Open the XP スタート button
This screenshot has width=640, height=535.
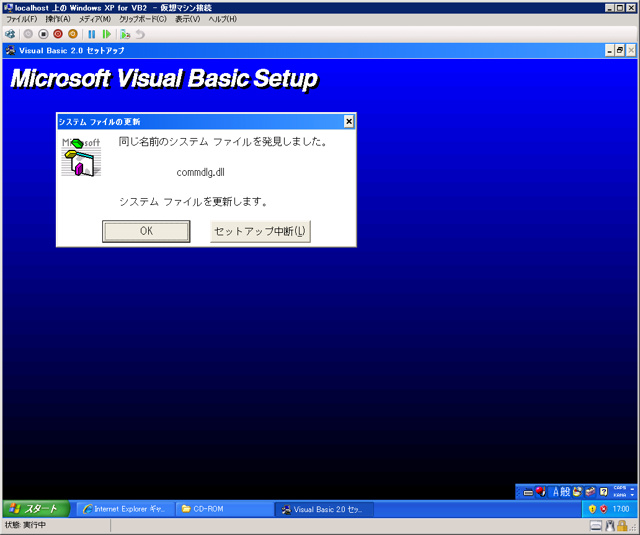click(x=36, y=509)
